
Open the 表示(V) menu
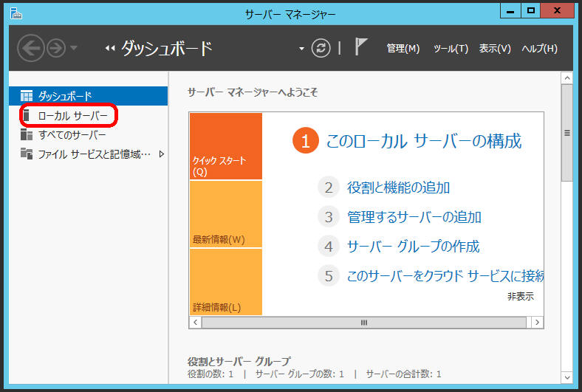coord(495,49)
